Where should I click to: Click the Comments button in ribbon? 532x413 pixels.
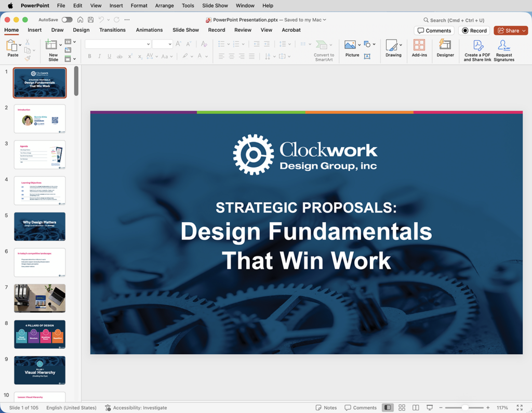pos(434,31)
